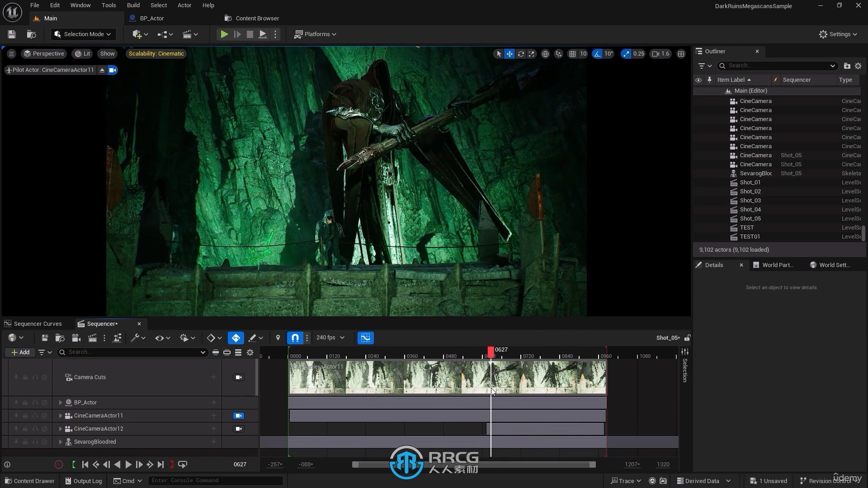Viewport: 868px width, 488px height.
Task: Toggle camera lock for CineCameraActor12 track
Action: (239, 429)
